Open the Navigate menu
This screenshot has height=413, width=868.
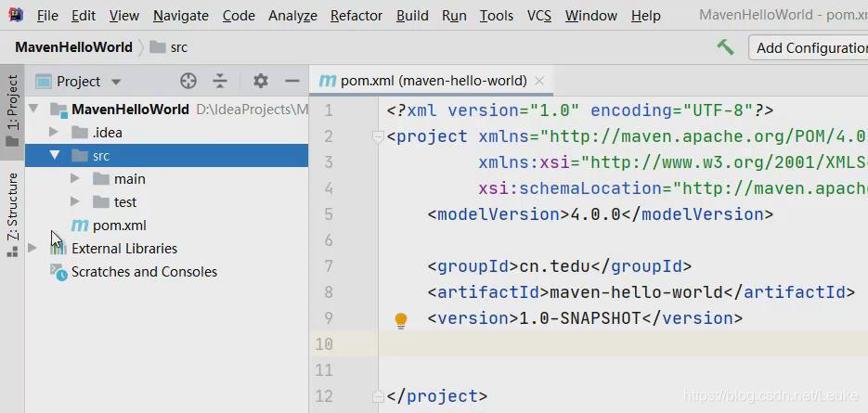[180, 16]
